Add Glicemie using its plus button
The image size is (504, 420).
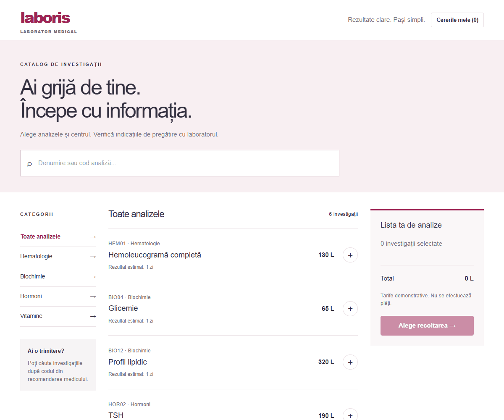pyautogui.click(x=350, y=309)
